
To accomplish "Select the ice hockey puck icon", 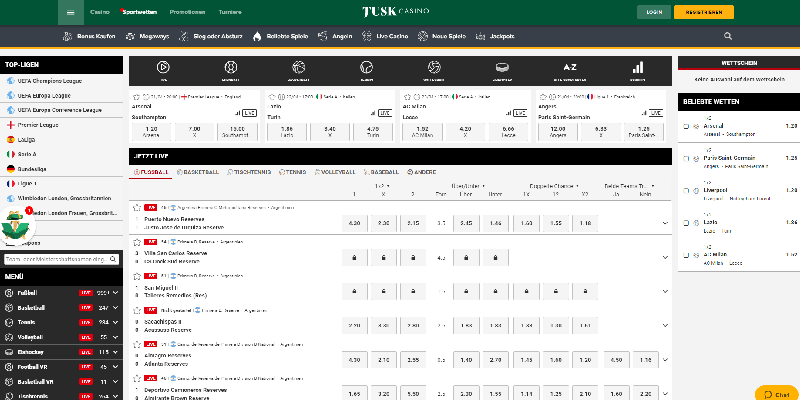I will coord(502,67).
